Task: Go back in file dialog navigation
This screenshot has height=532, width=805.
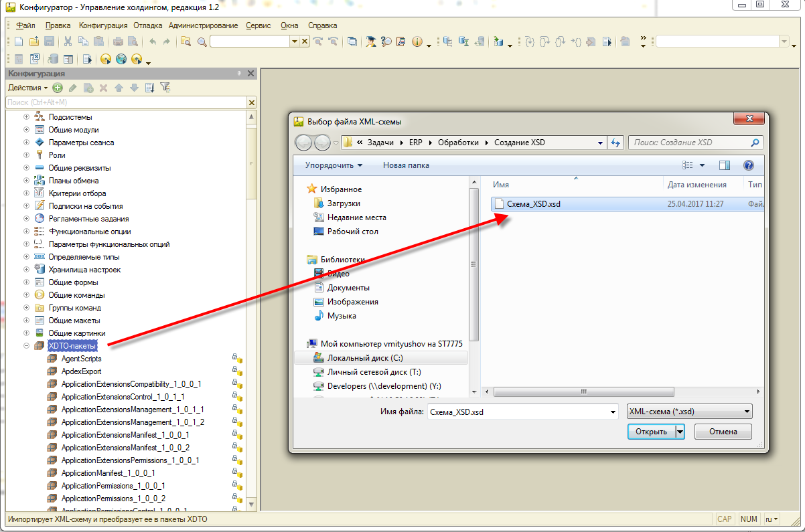Action: tap(304, 143)
